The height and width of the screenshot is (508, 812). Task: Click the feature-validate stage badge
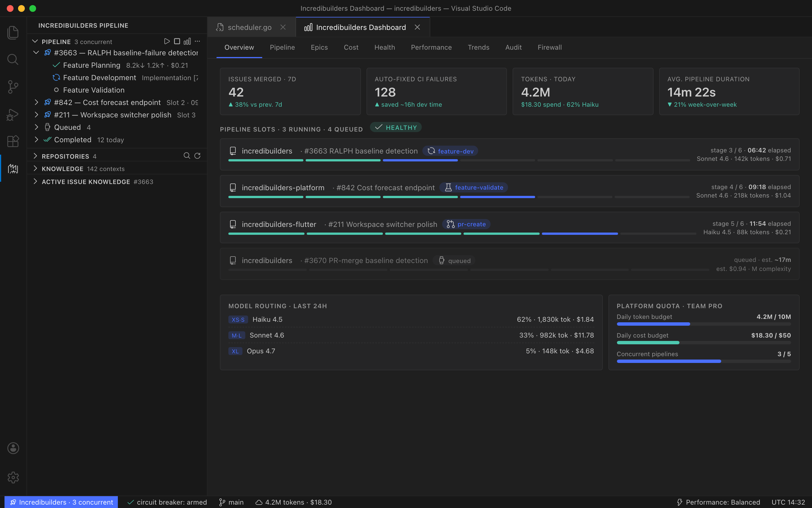473,187
